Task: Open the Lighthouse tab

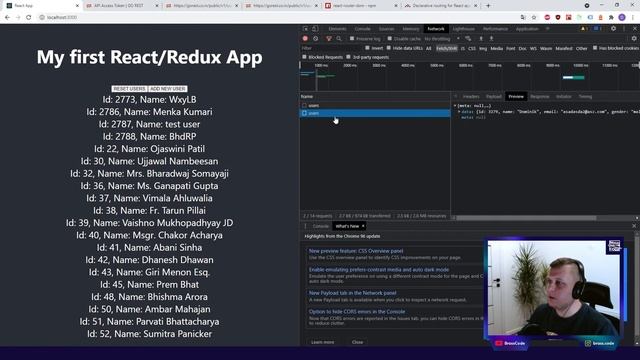Action: click(x=464, y=29)
